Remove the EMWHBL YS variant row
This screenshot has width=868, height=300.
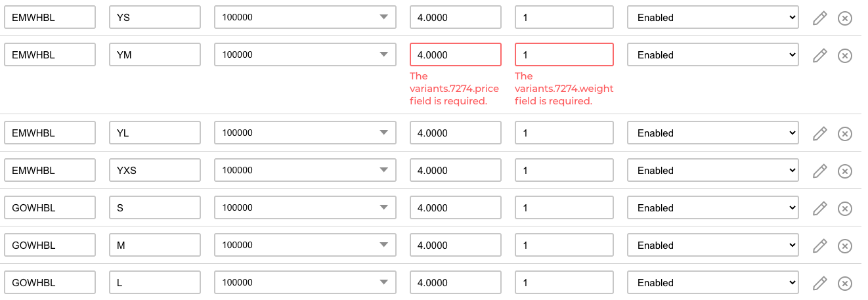pos(845,18)
